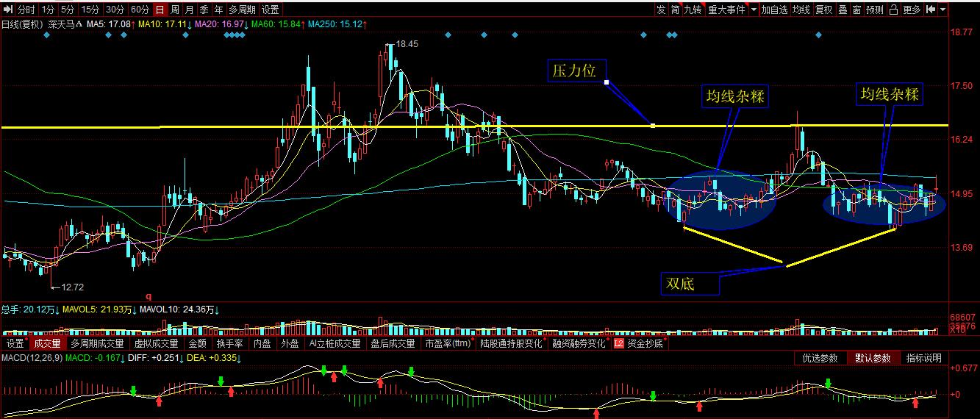Click the 窗 window button
Screen dimensions: 980x419
pos(856,10)
